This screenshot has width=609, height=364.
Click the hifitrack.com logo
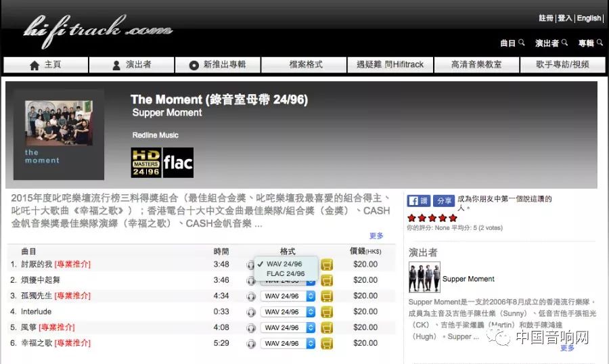(x=98, y=31)
